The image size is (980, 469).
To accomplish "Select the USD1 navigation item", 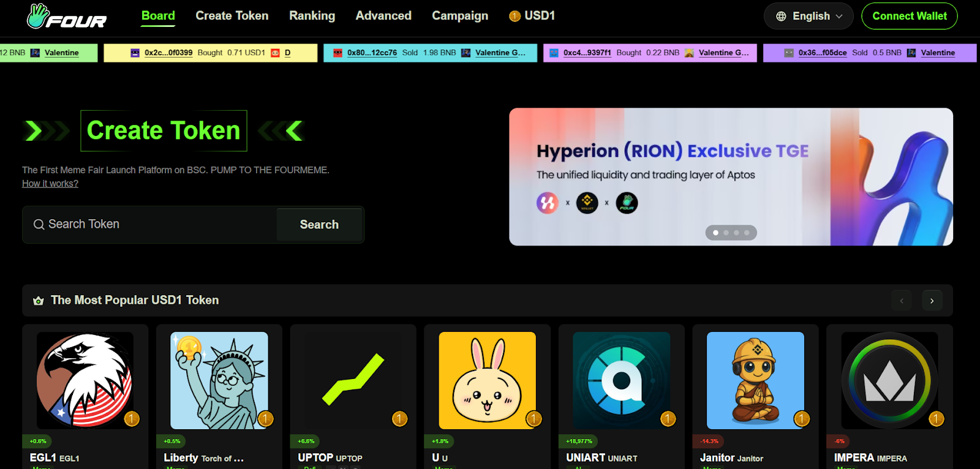I will (532, 16).
